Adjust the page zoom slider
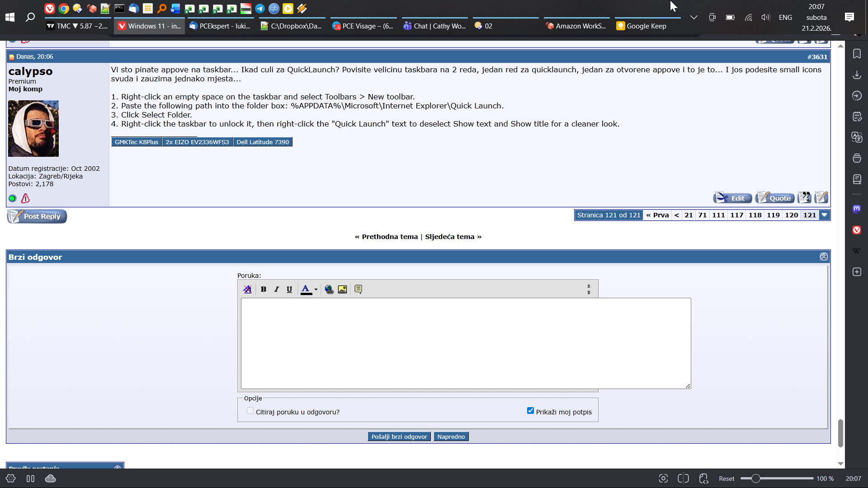 click(755, 479)
